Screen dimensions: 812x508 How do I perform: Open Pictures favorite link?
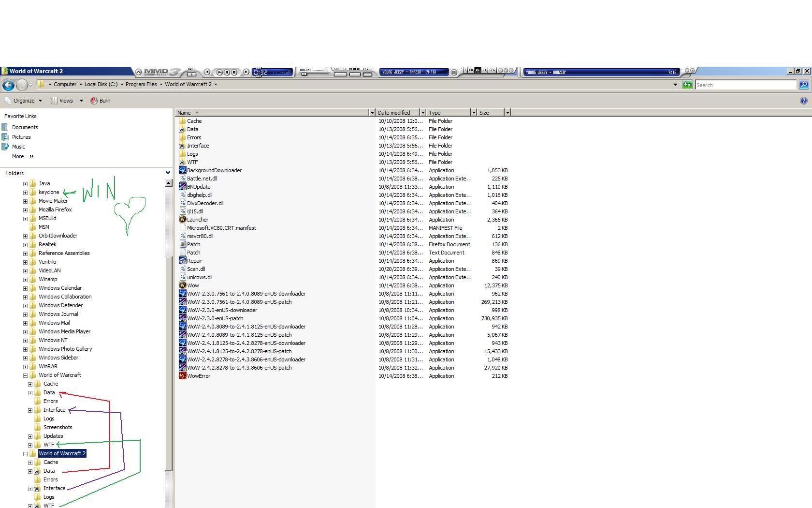point(21,137)
